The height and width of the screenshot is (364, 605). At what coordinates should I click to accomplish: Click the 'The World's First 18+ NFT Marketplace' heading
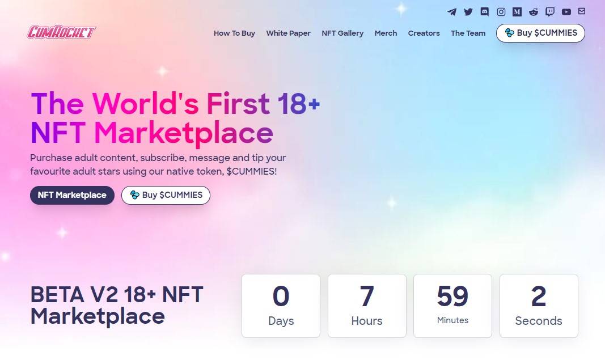[x=176, y=118]
